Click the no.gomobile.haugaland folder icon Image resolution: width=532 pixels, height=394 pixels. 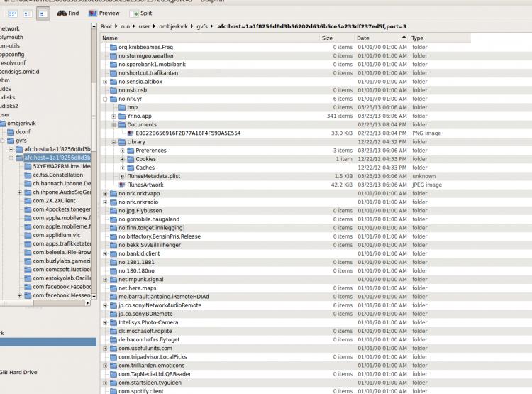[x=113, y=219]
